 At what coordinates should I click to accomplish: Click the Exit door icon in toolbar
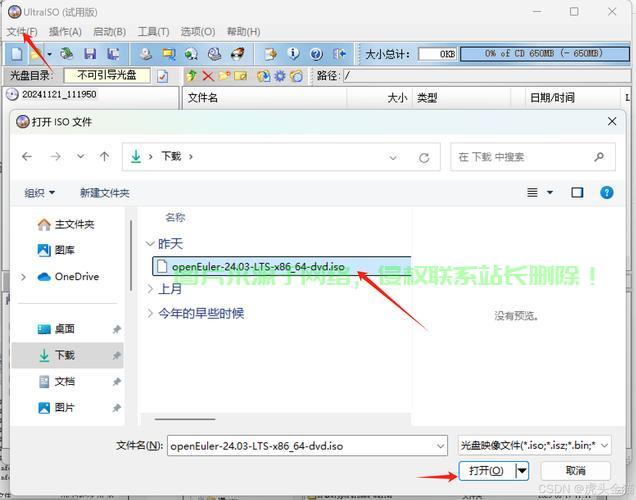click(339, 54)
